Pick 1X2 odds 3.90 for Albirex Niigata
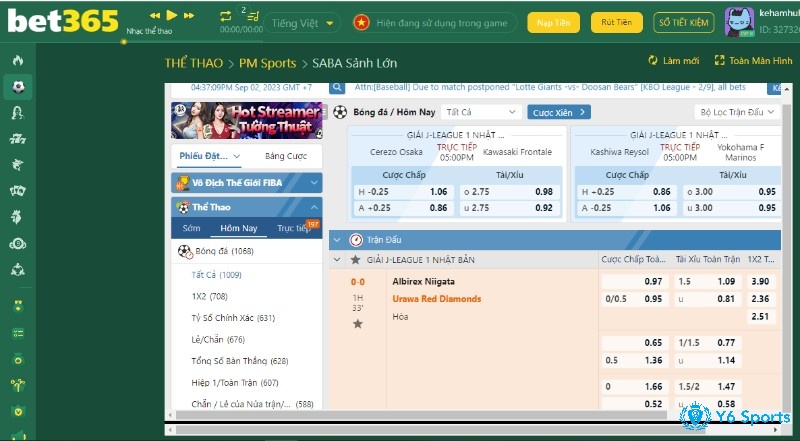Image resolution: width=800 pixels, height=441 pixels. (761, 281)
